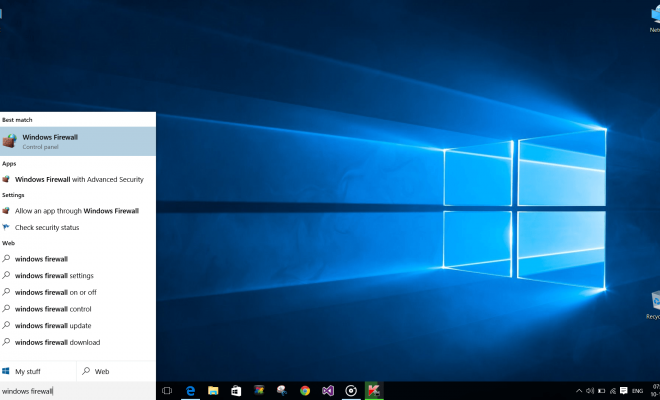
Task: Open Task View from the taskbar
Action: 167,391
